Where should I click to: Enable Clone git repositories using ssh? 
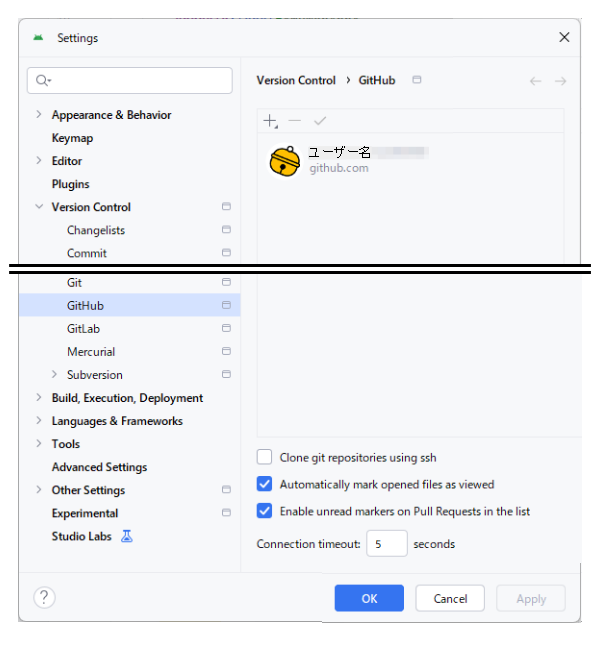tap(265, 458)
